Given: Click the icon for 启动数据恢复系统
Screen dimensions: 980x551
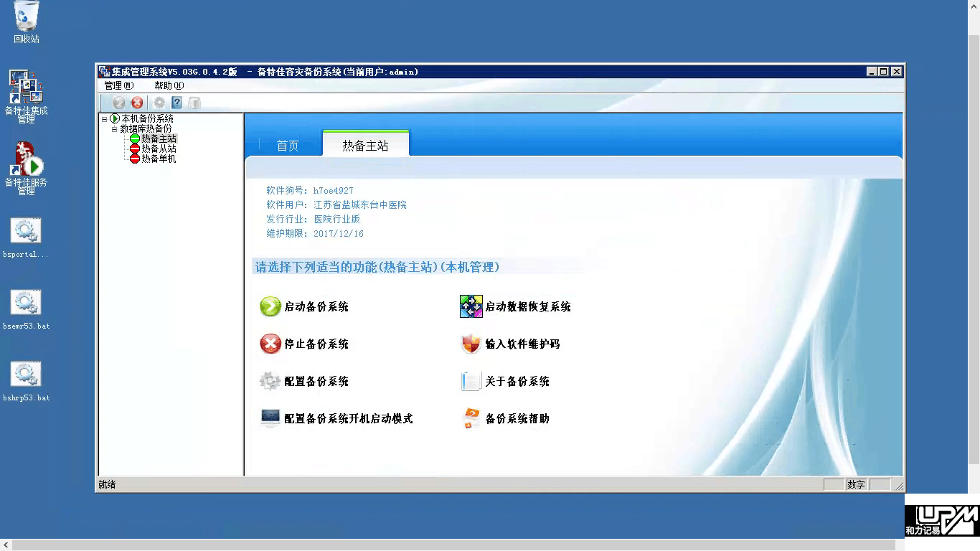Looking at the screenshot, I should [x=471, y=306].
